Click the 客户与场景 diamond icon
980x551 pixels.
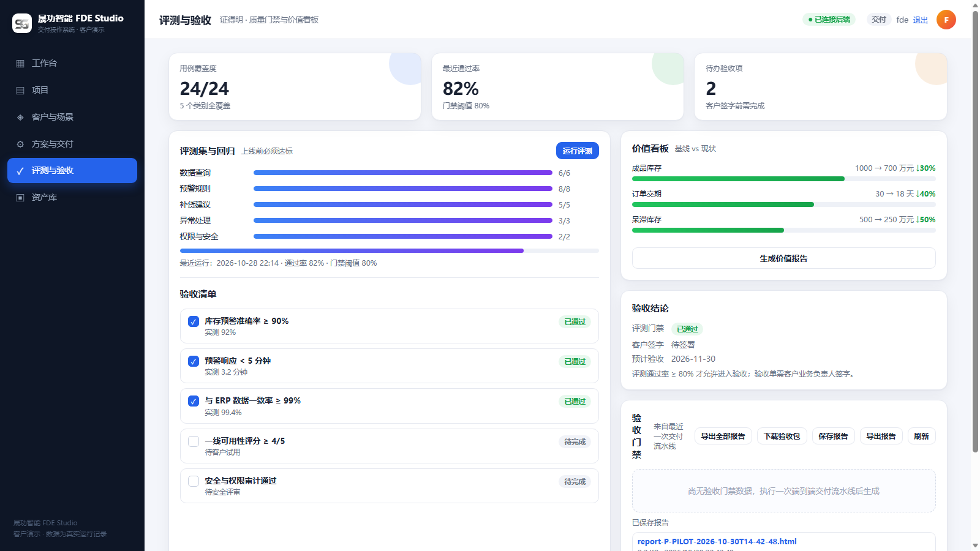click(20, 118)
